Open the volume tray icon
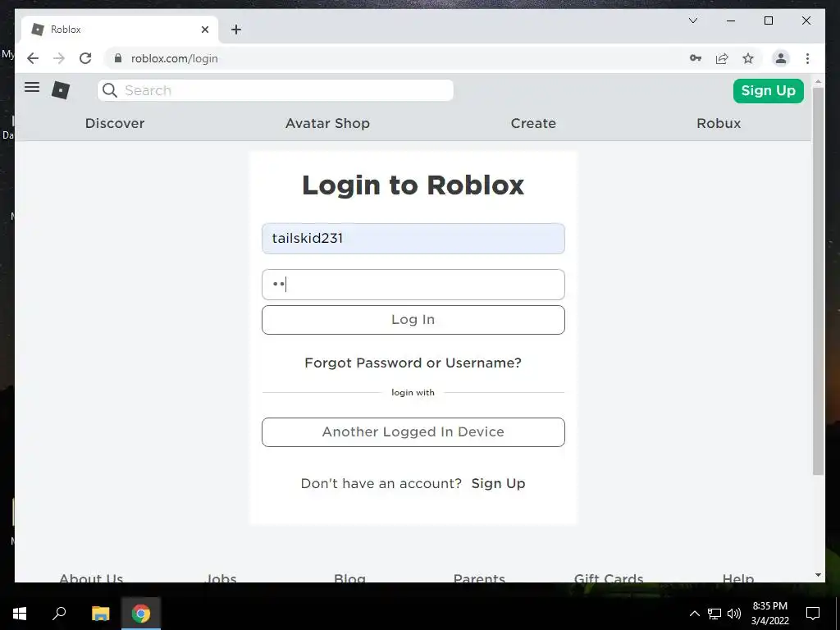This screenshot has width=840, height=630. point(734,614)
